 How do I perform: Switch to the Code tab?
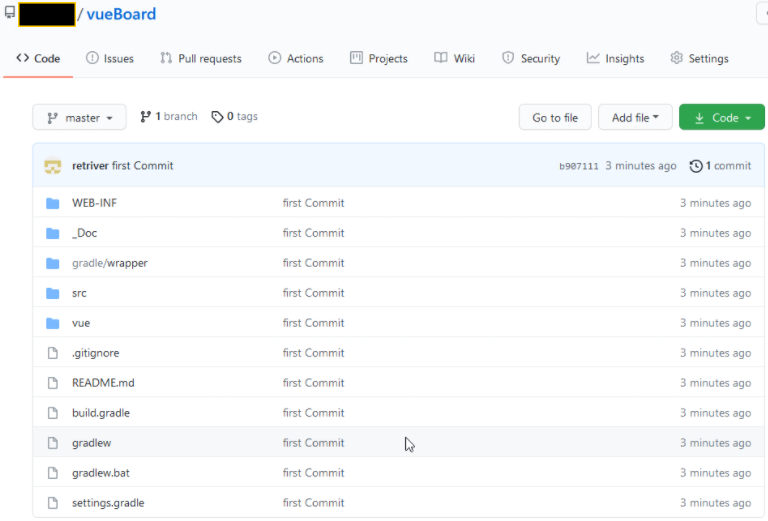38,58
